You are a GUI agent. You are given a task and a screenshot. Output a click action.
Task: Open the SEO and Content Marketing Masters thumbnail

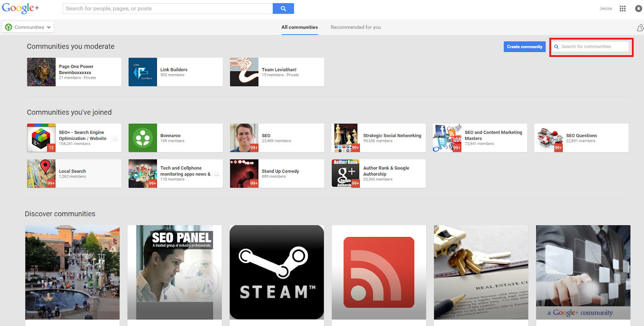tap(447, 138)
